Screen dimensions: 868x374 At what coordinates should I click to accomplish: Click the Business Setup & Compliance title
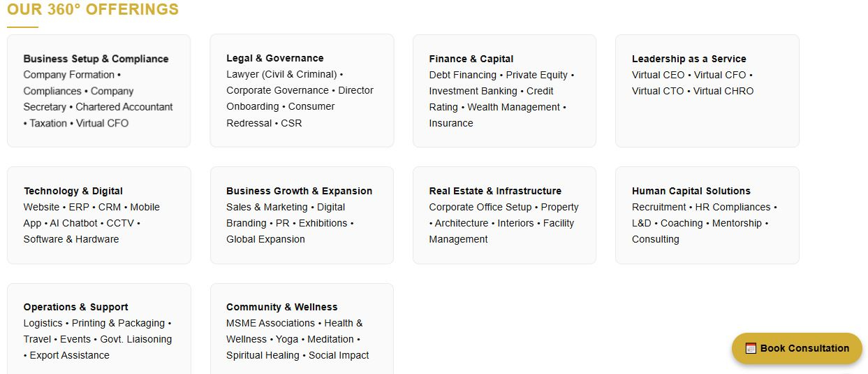[x=96, y=59]
